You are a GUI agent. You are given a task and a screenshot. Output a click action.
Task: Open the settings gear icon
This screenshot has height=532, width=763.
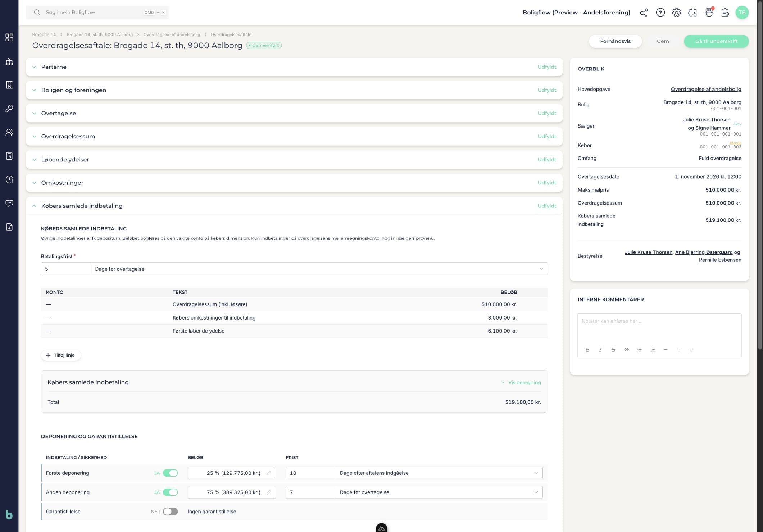click(676, 13)
